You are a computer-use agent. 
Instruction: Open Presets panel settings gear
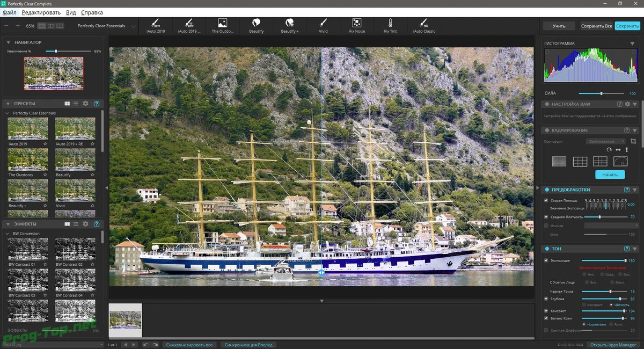[85, 103]
